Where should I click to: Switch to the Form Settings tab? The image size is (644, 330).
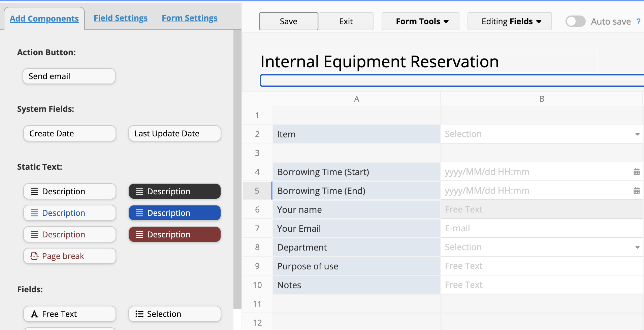click(x=189, y=18)
